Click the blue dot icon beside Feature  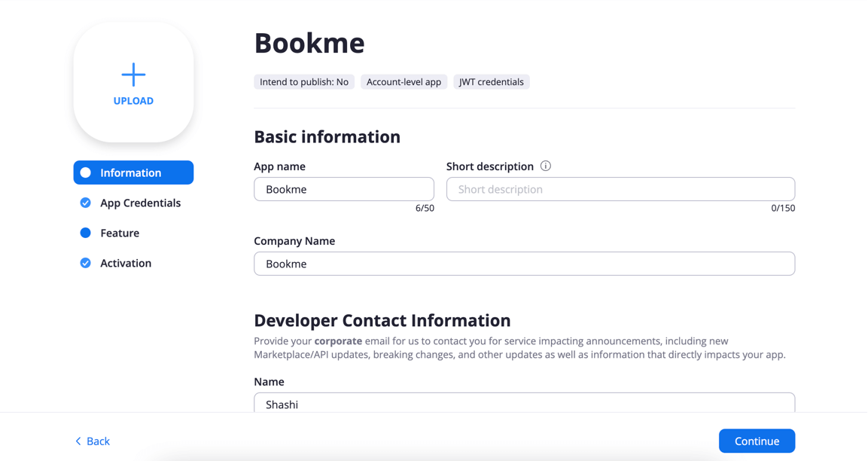tap(86, 233)
